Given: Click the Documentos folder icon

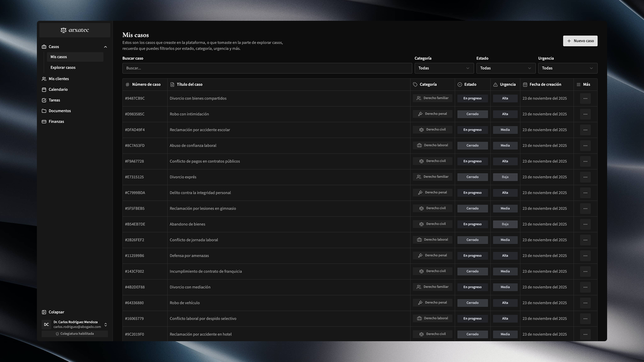Looking at the screenshot, I should pos(44,111).
